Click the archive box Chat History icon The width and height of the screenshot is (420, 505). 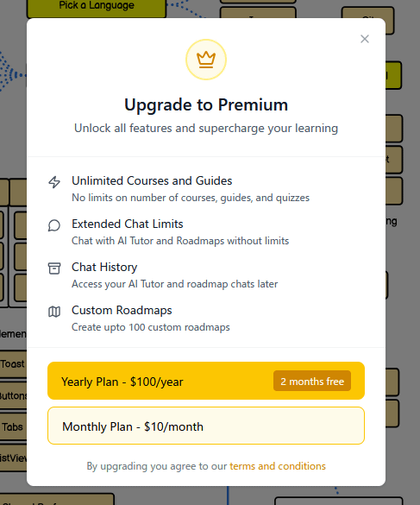(x=54, y=268)
